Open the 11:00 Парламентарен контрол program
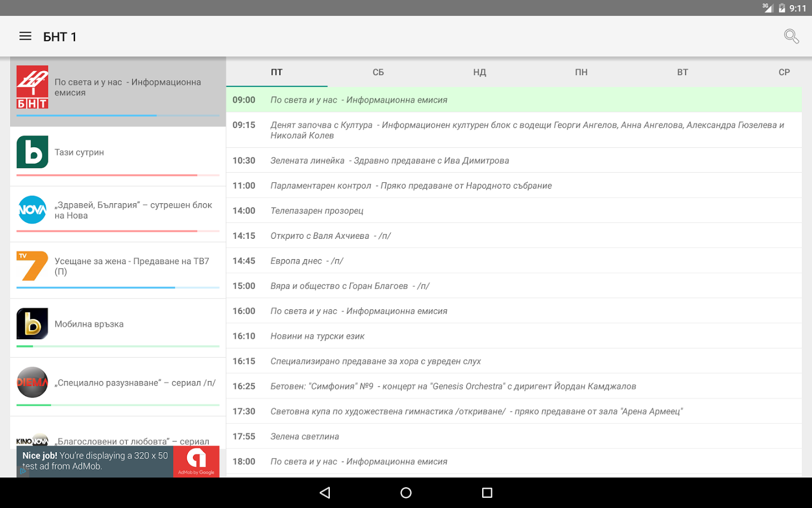This screenshot has height=508, width=812. (411, 186)
